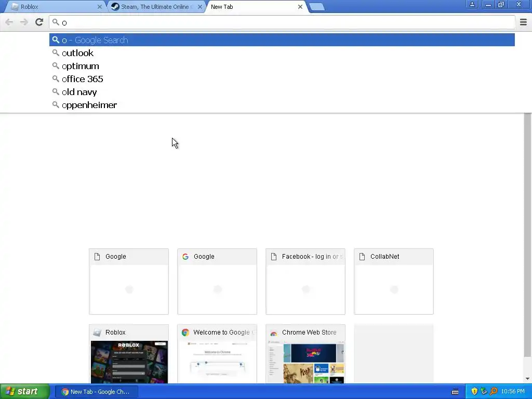Screen dimensions: 532x399
Task: Click the security shield tray icon
Action: click(474, 392)
